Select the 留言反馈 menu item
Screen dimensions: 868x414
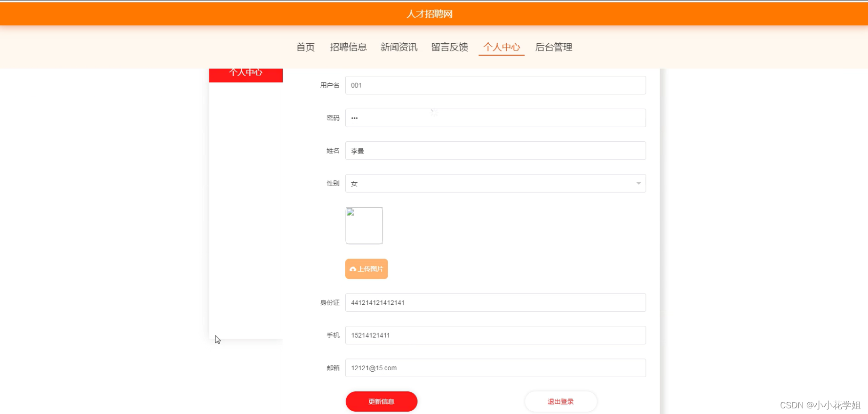tap(450, 47)
